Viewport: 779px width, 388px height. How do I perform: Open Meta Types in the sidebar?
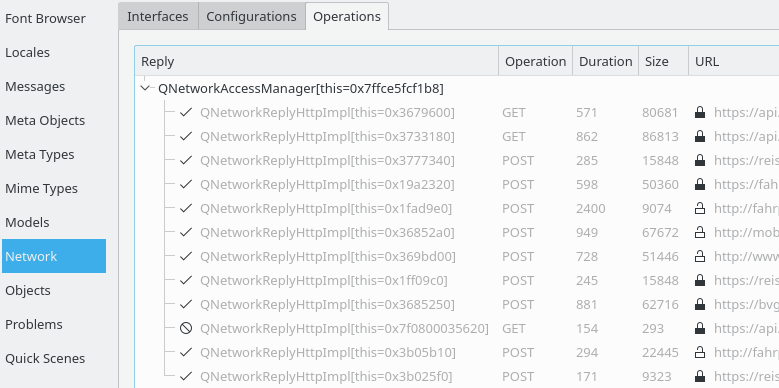[39, 155]
